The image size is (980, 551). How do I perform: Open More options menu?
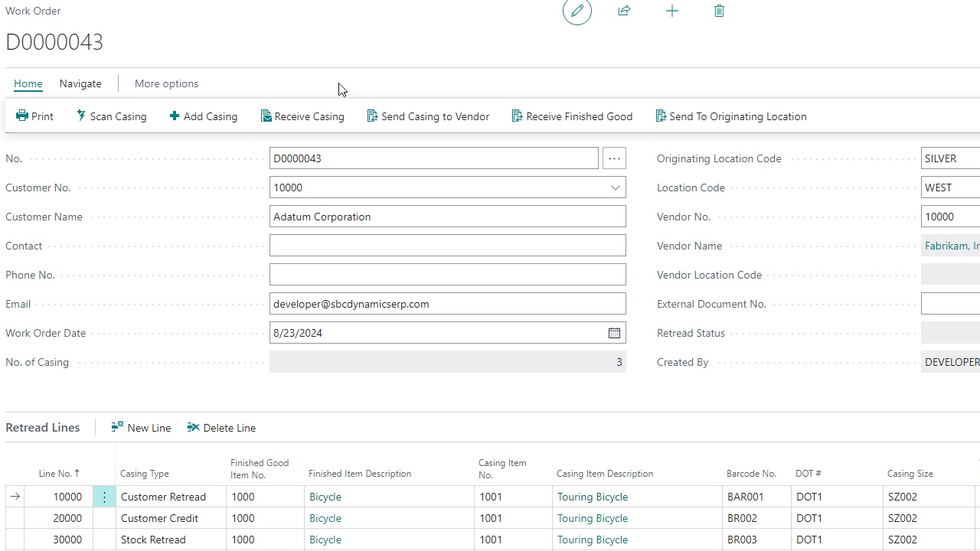(166, 83)
